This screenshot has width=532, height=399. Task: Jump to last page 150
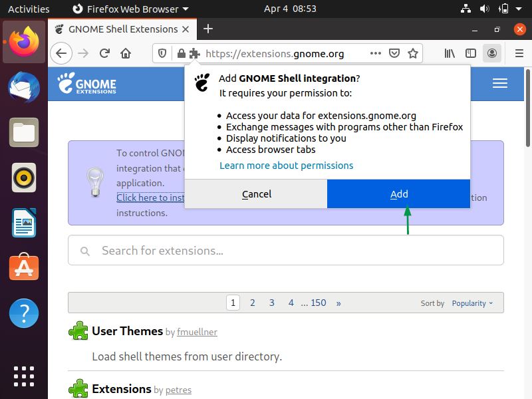point(319,303)
